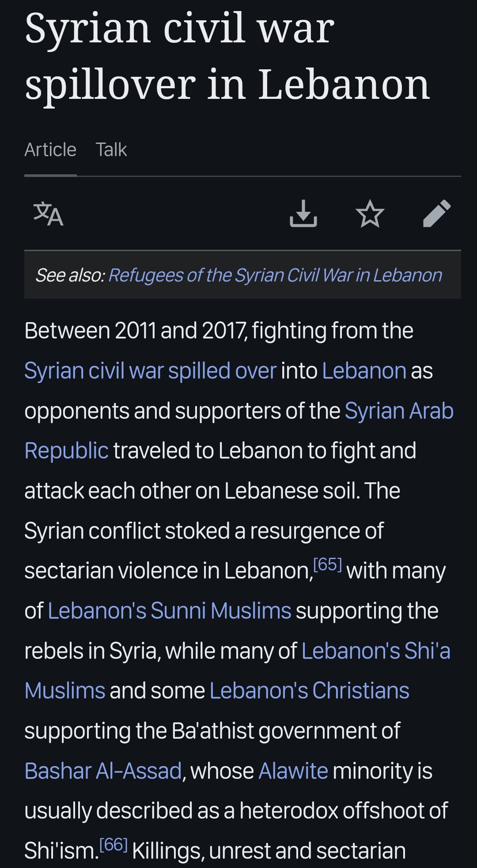This screenshot has width=477, height=868.
Task: Tap citation reference 66
Action: click(x=114, y=845)
